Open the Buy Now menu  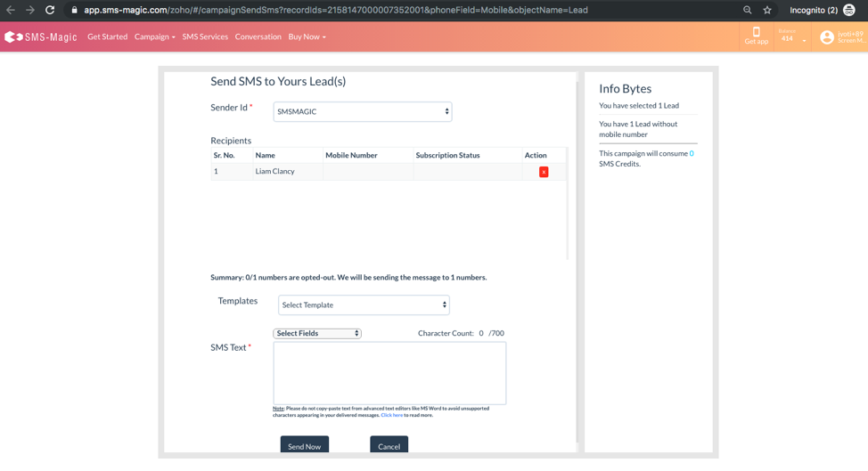click(x=307, y=37)
